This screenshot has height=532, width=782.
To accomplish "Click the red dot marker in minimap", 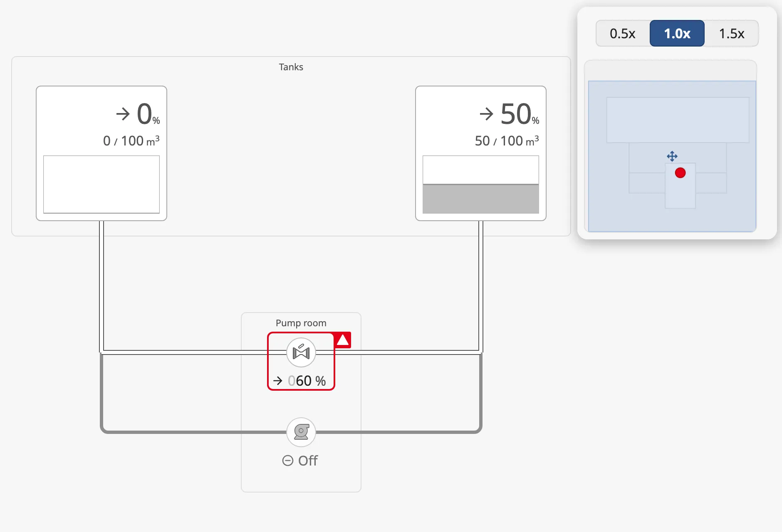I will point(681,173).
